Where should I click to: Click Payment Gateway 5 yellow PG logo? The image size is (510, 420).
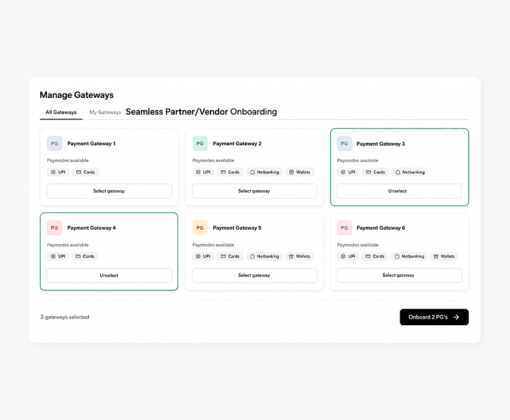tap(200, 228)
